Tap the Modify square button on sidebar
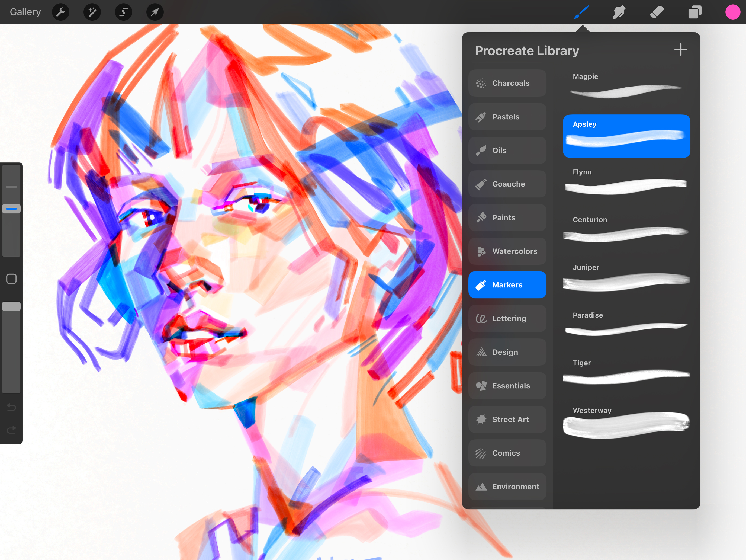This screenshot has width=746, height=560. click(x=11, y=279)
